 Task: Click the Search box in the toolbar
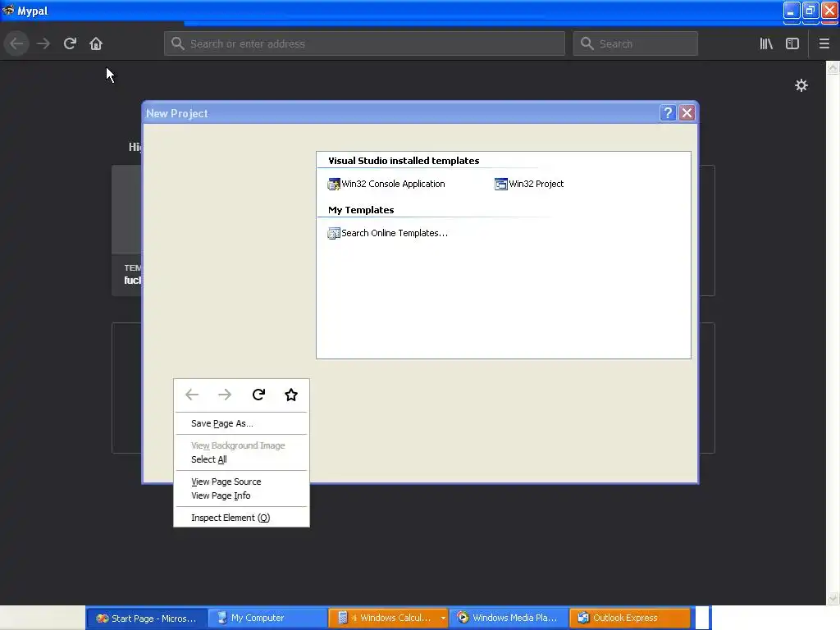point(636,43)
